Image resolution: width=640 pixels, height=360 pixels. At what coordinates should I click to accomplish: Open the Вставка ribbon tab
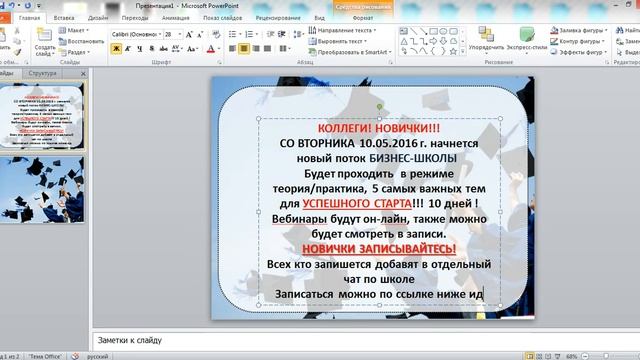(64, 18)
